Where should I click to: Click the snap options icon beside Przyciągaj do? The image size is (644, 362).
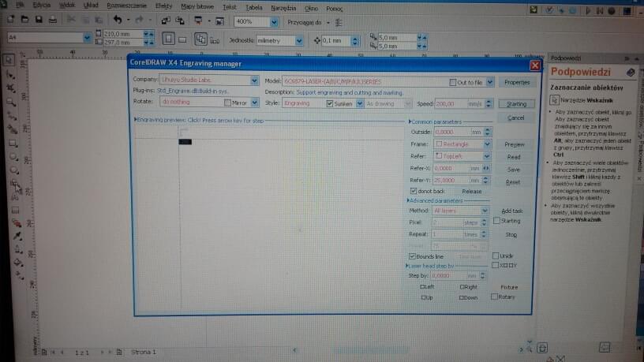[x=339, y=23]
